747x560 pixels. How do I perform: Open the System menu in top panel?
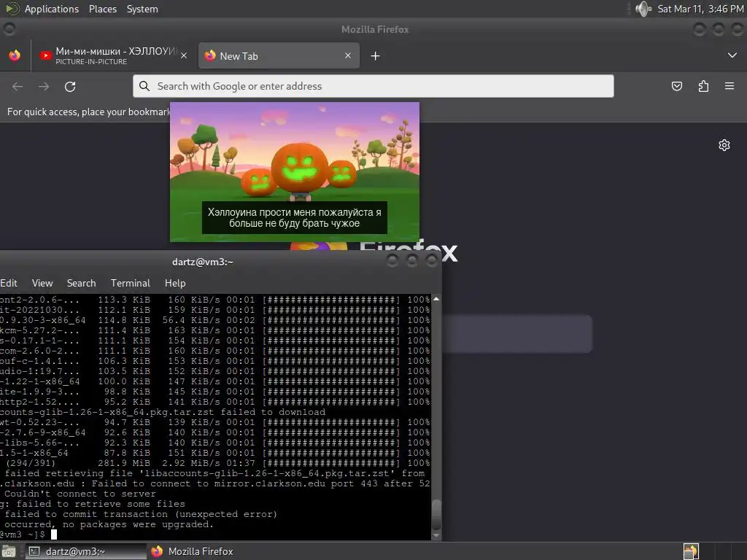pos(142,9)
